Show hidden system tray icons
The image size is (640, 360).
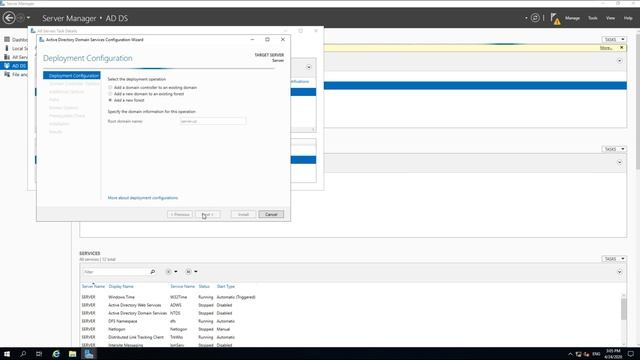tap(570, 354)
